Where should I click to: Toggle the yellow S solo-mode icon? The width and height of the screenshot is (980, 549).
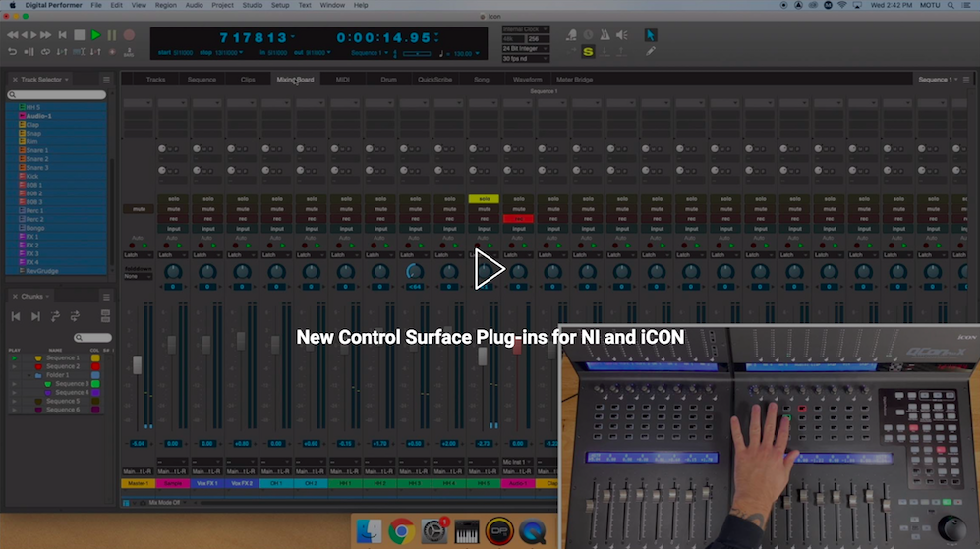[x=588, y=51]
